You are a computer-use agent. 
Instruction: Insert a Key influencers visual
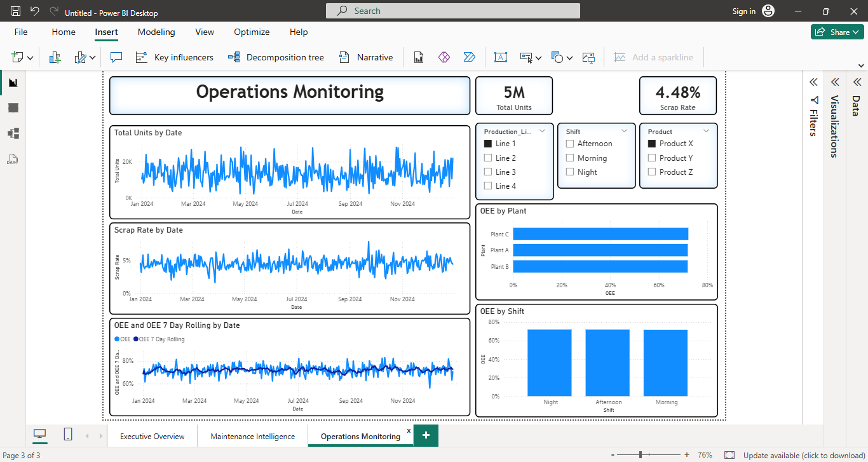pyautogui.click(x=175, y=57)
